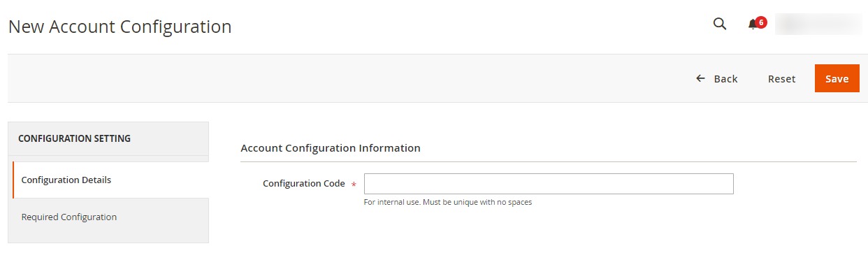Click the New Account Configuration page title

[x=120, y=27]
